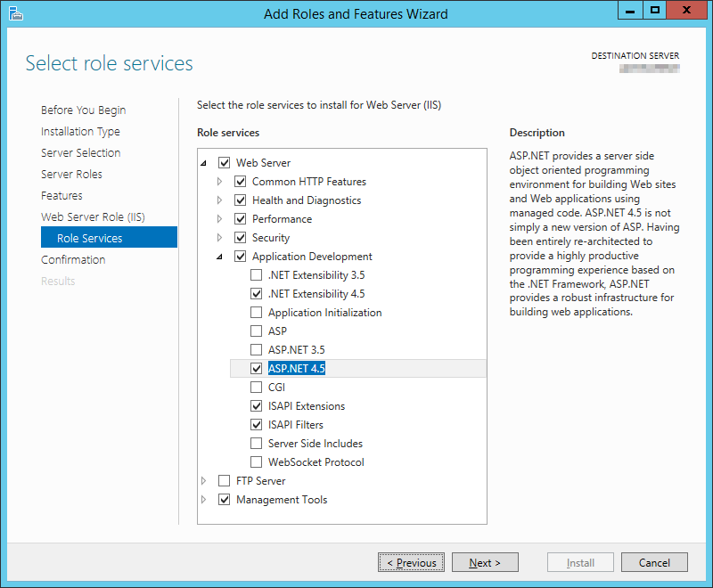Check the WebSocket Protocol option
713x588 pixels.
pyautogui.click(x=257, y=462)
